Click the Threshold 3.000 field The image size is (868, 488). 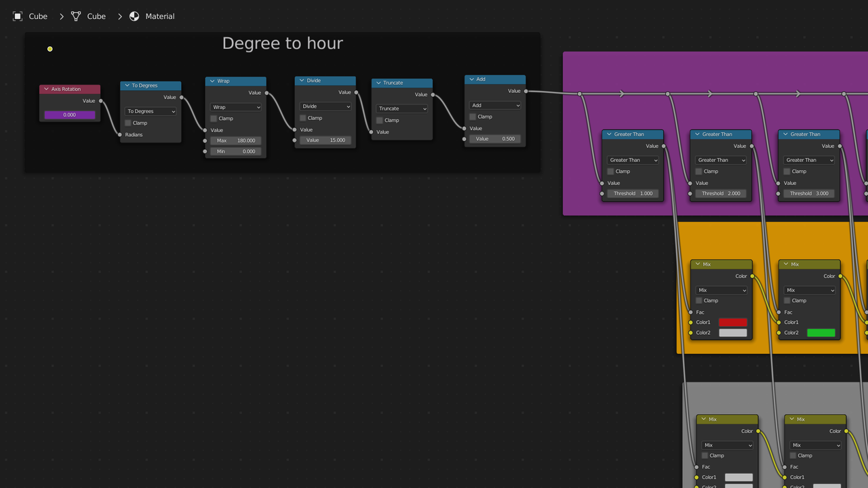click(x=809, y=193)
